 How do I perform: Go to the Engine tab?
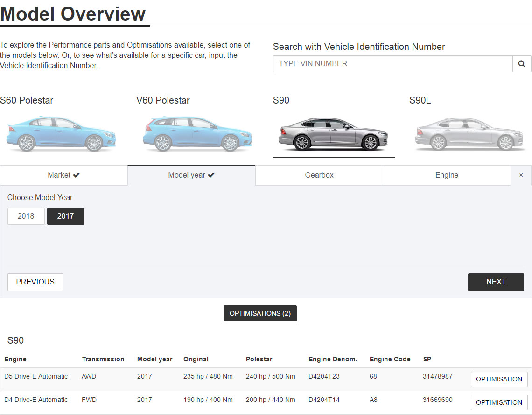pyautogui.click(x=447, y=175)
